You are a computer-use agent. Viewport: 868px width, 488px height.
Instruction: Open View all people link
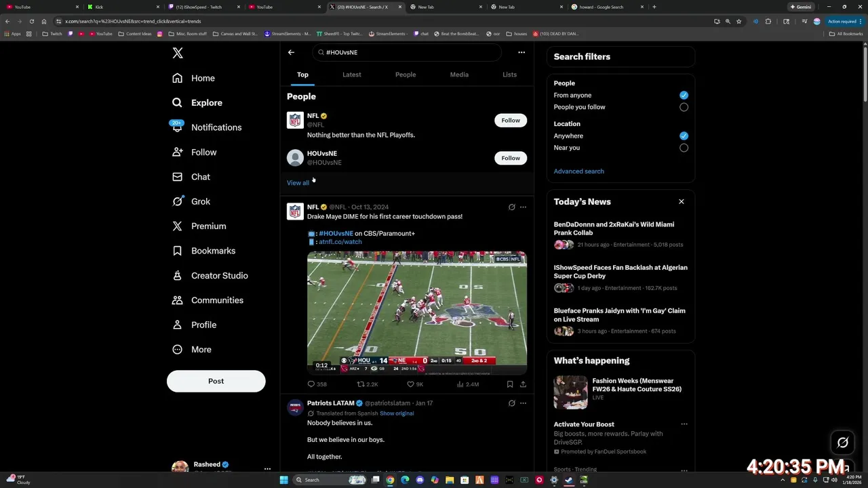coord(298,183)
